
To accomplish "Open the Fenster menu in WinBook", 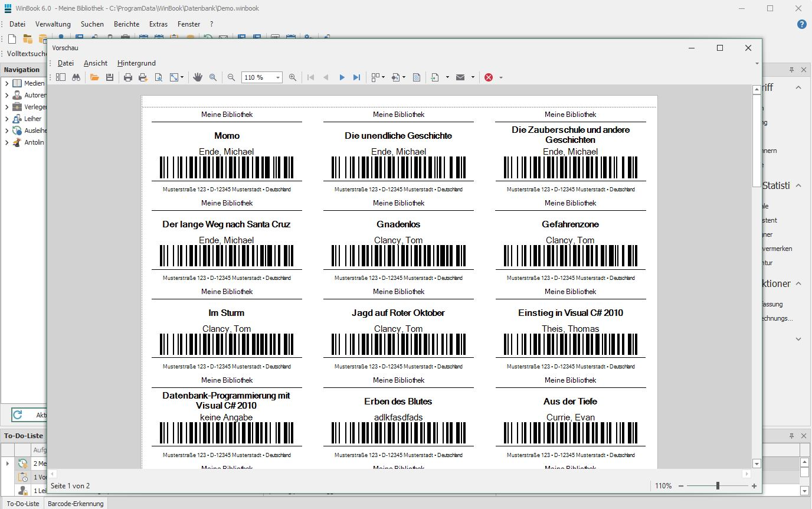I will pyautogui.click(x=189, y=24).
